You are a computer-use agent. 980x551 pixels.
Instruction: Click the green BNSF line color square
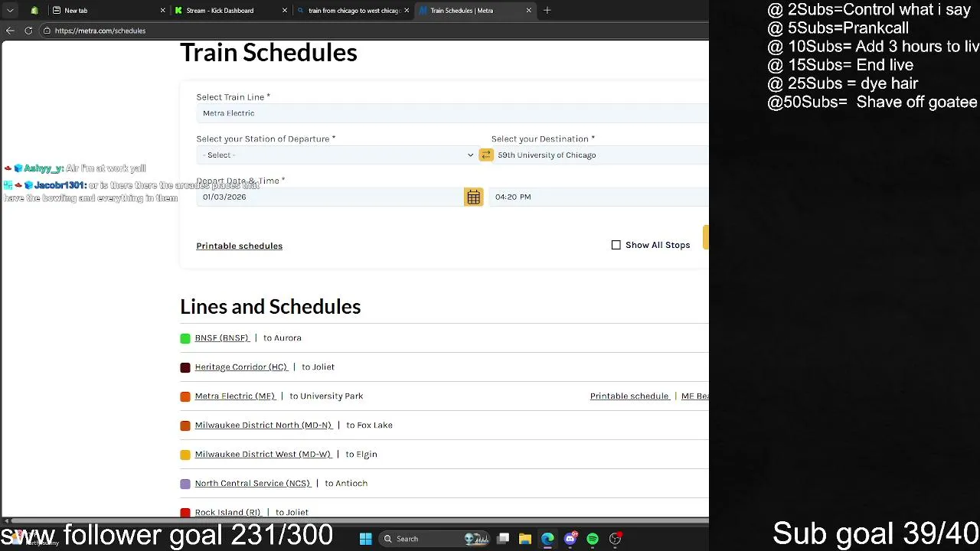click(185, 338)
